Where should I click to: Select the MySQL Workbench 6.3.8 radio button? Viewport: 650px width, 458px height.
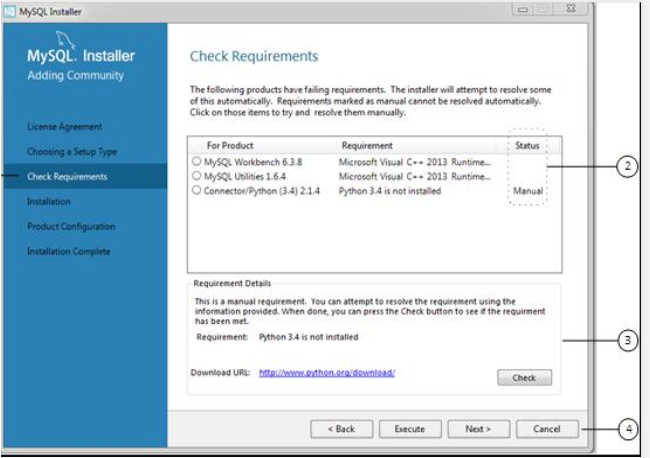coord(196,161)
